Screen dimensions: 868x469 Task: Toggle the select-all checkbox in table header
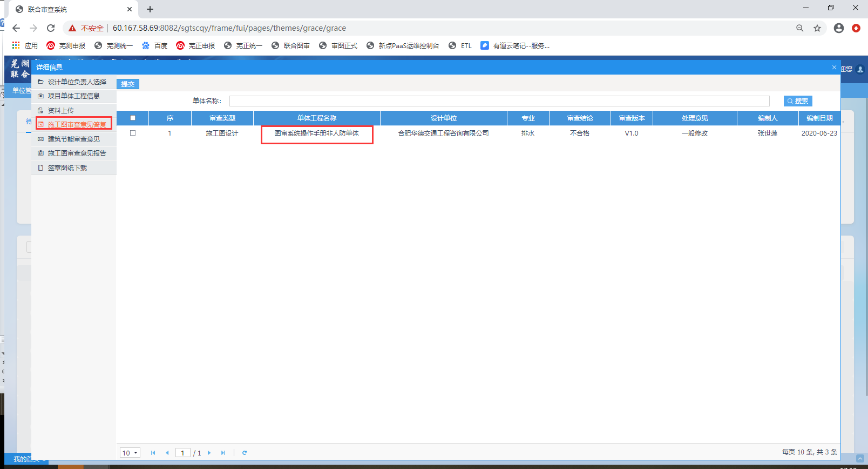133,118
